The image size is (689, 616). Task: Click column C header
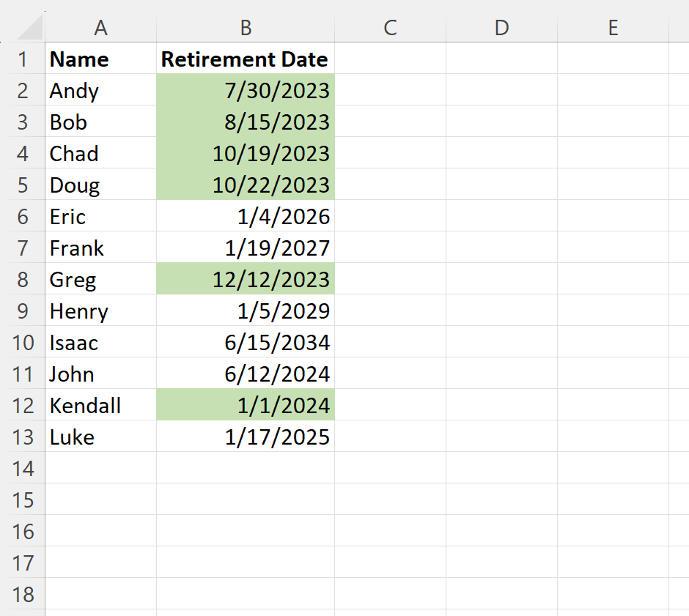pyautogui.click(x=391, y=28)
